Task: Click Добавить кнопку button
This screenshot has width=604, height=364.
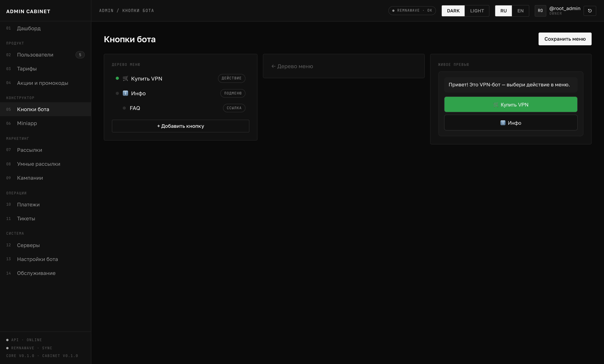Action: tap(180, 126)
